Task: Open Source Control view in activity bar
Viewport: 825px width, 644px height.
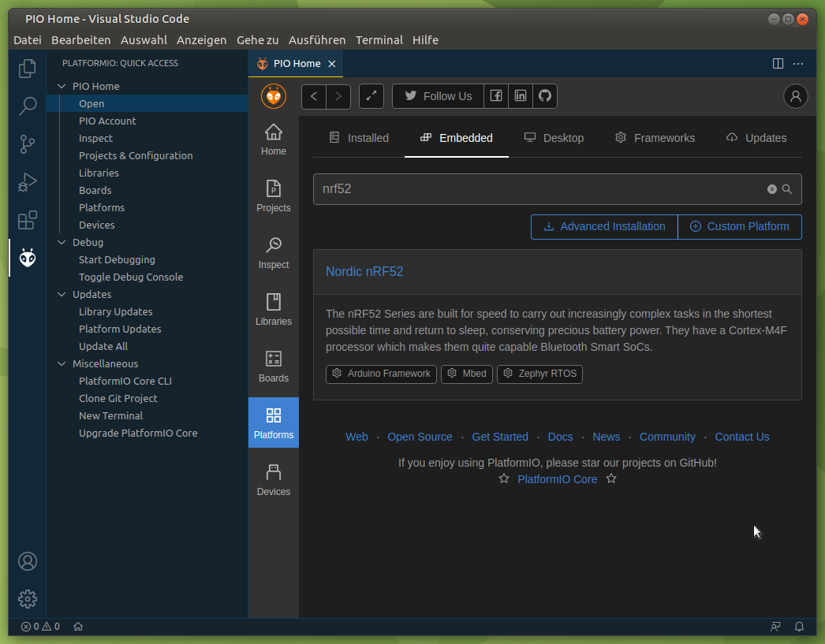Action: (28, 143)
